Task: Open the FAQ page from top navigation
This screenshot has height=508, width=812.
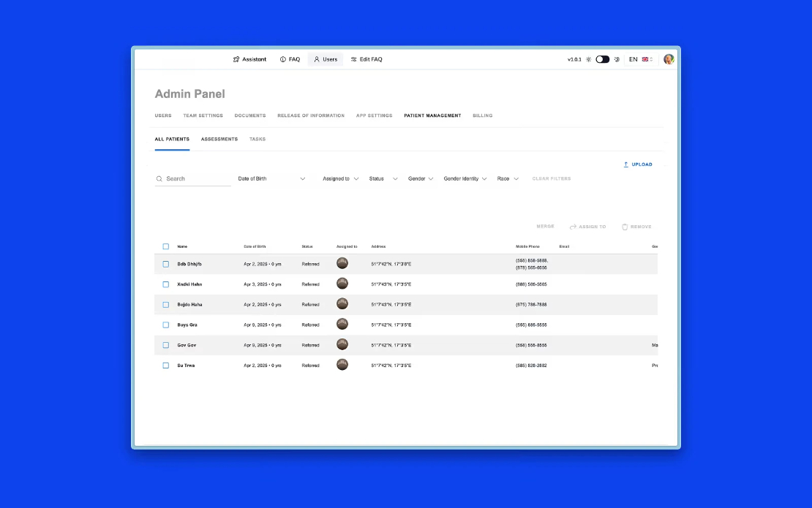Action: 290,59
